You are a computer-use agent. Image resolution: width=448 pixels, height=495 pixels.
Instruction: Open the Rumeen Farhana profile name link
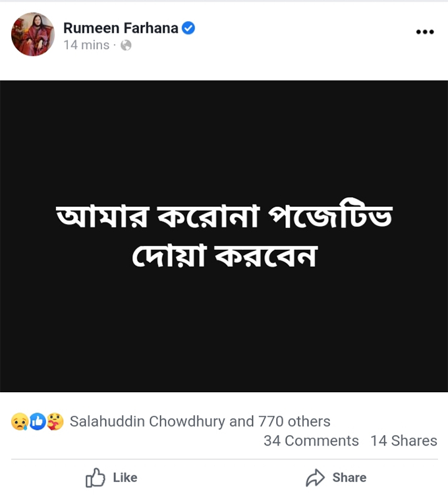click(121, 28)
